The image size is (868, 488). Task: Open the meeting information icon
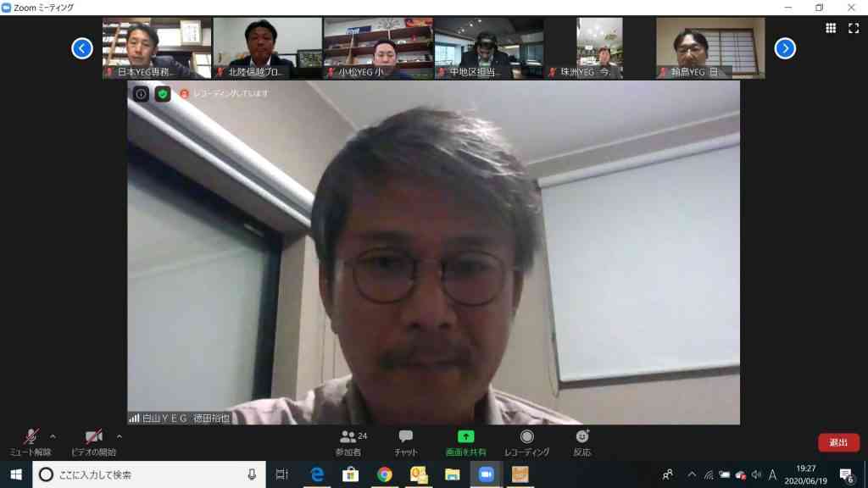[x=142, y=94]
